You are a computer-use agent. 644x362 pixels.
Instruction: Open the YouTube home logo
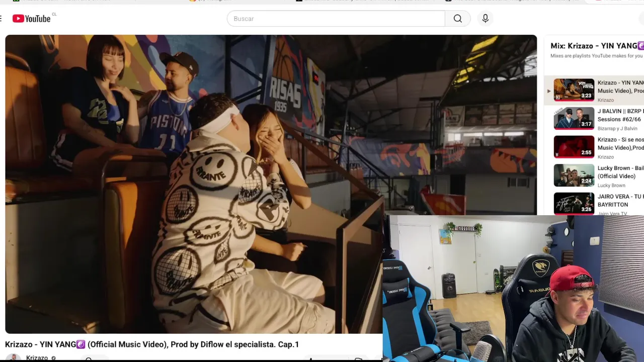[x=31, y=19]
